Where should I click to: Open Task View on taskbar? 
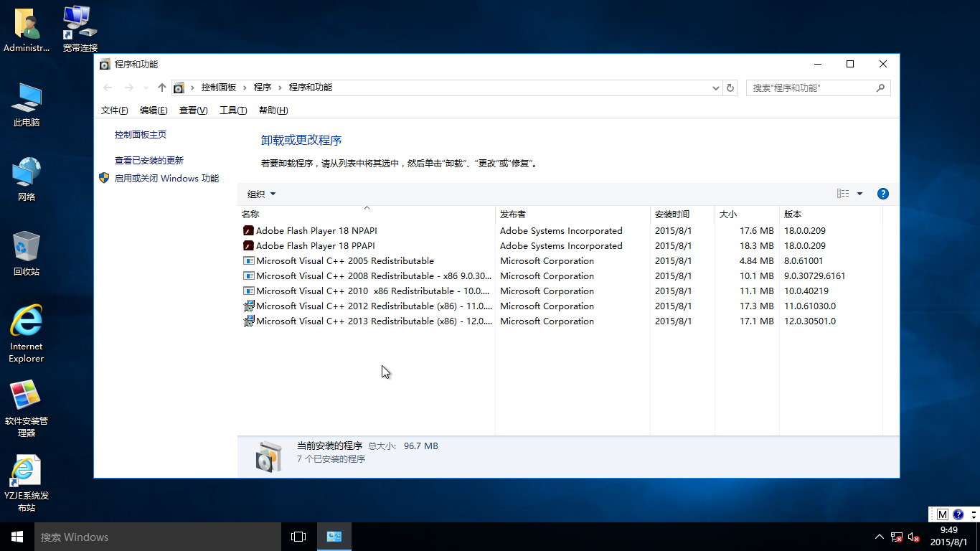[298, 537]
